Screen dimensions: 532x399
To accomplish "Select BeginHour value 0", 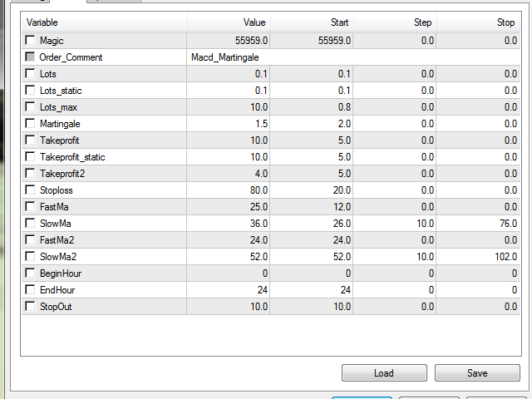I will (265, 273).
